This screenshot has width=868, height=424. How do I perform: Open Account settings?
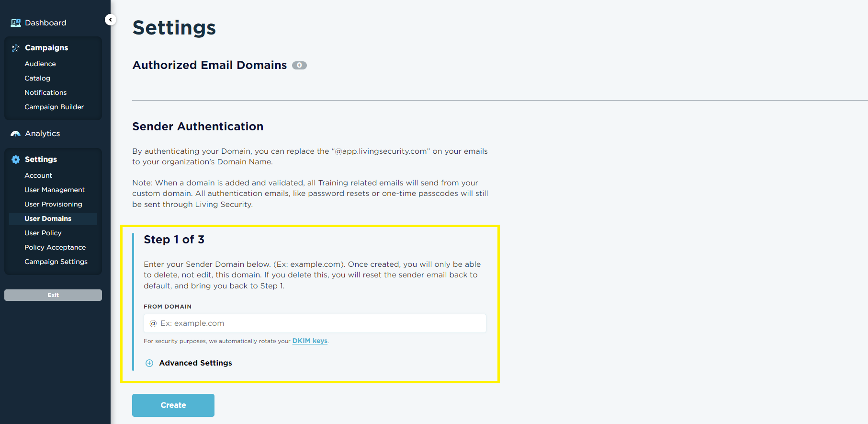tap(38, 175)
